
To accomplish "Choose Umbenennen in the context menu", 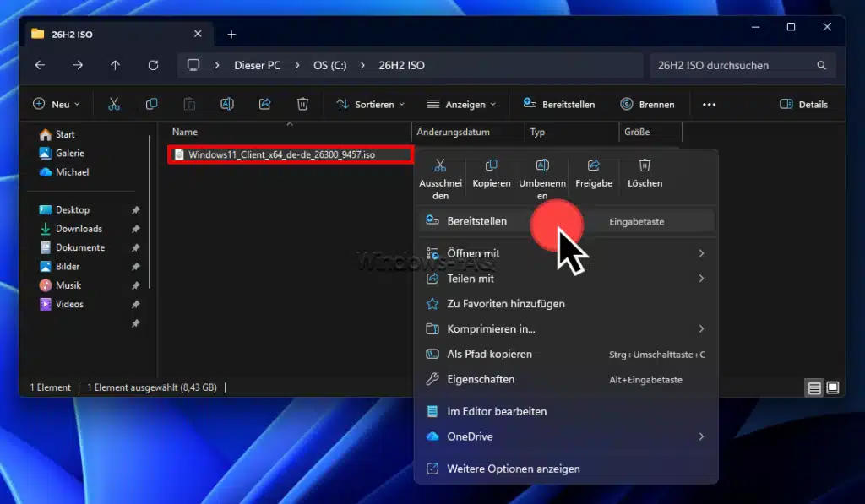I will click(542, 180).
